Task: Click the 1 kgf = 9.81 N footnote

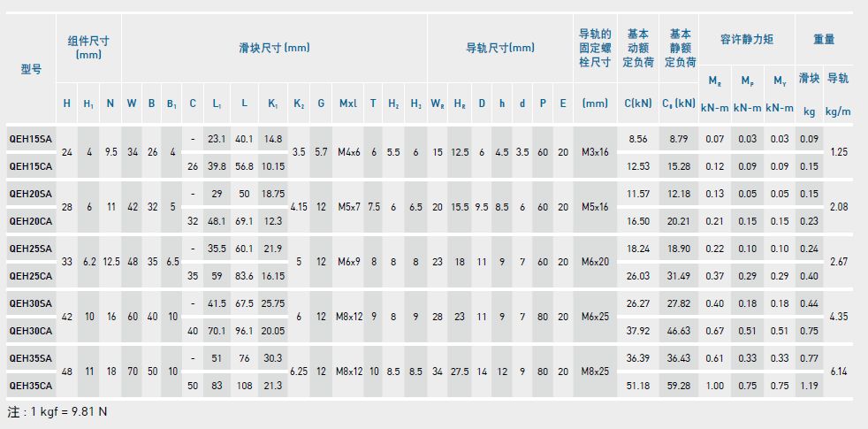Action: 57,412
